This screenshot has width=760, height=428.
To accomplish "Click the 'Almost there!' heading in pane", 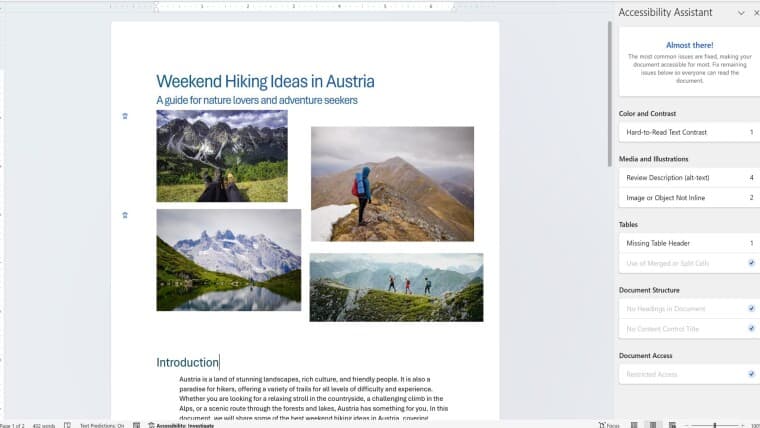I will [x=689, y=45].
